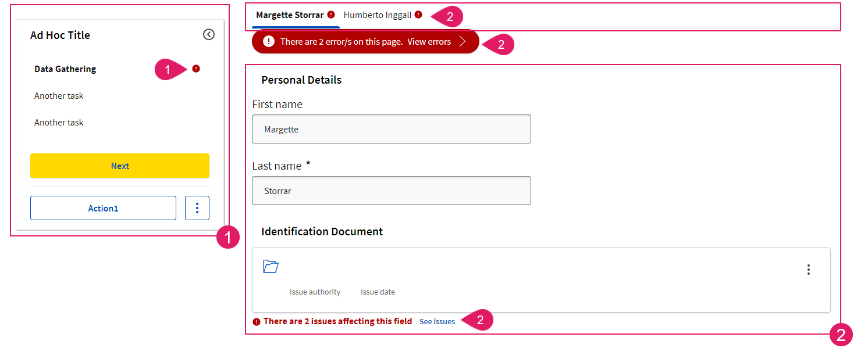Open the three-dot menu beside Action1

[197, 208]
